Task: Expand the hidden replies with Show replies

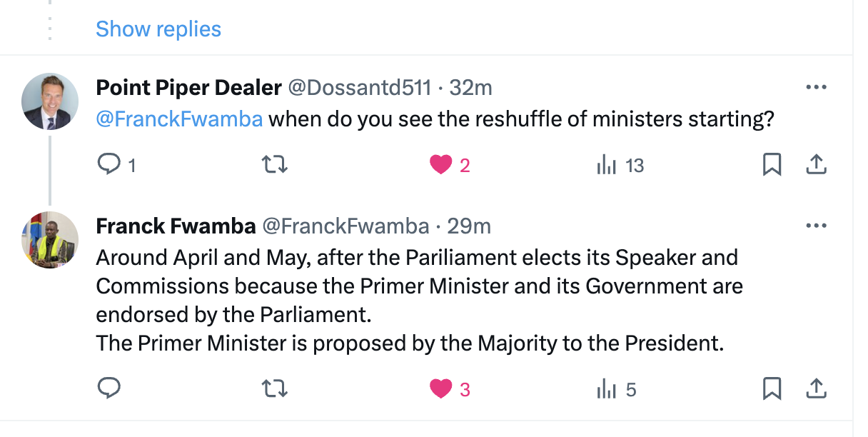Action: [158, 29]
